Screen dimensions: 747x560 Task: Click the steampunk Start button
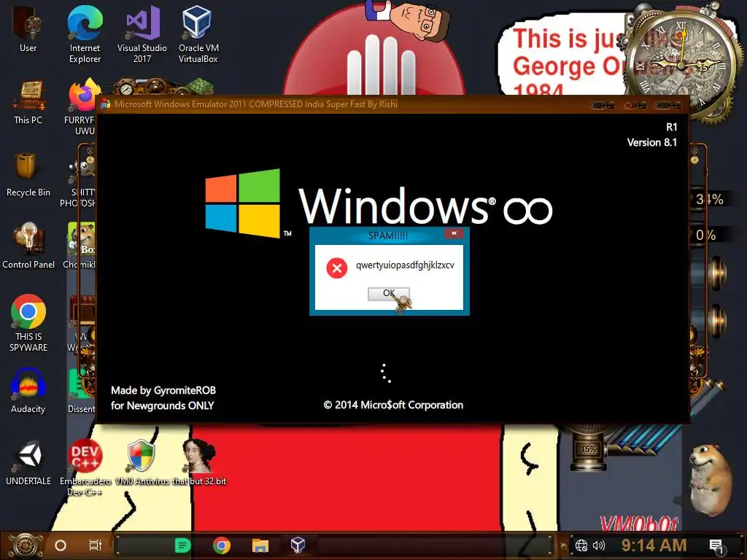click(x=25, y=545)
